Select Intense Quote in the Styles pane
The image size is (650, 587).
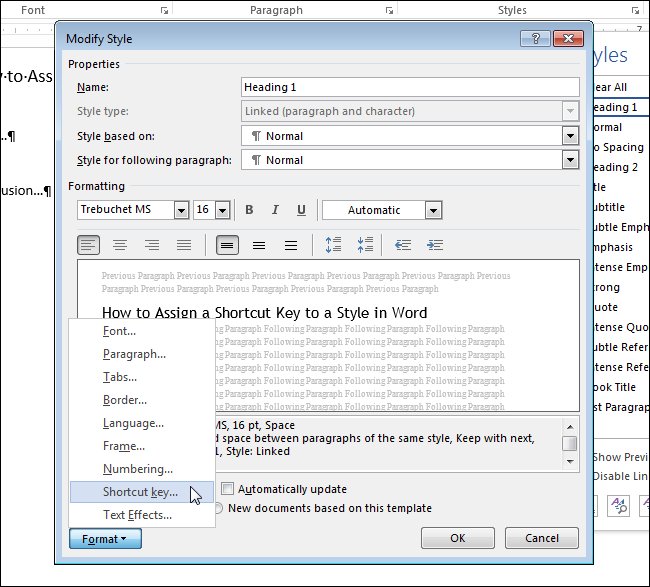coord(621,327)
